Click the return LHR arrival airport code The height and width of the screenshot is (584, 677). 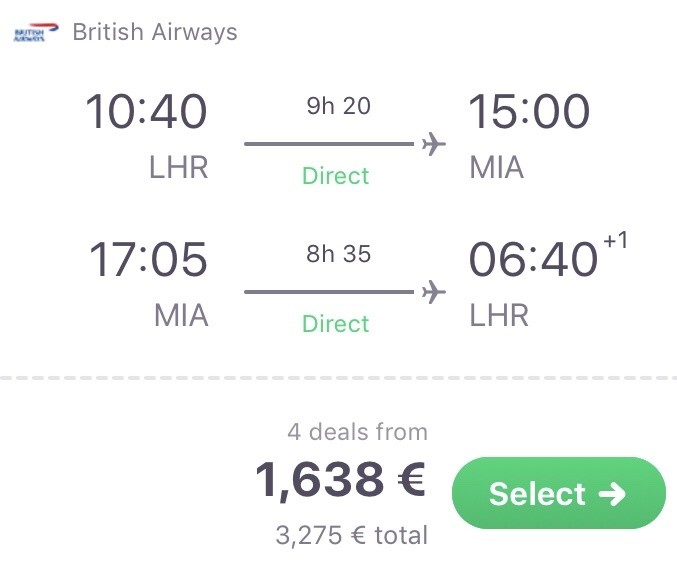[x=499, y=315]
